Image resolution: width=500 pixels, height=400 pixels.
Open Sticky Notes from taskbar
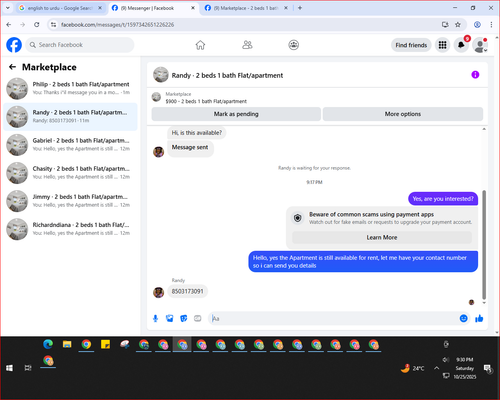(x=105, y=344)
